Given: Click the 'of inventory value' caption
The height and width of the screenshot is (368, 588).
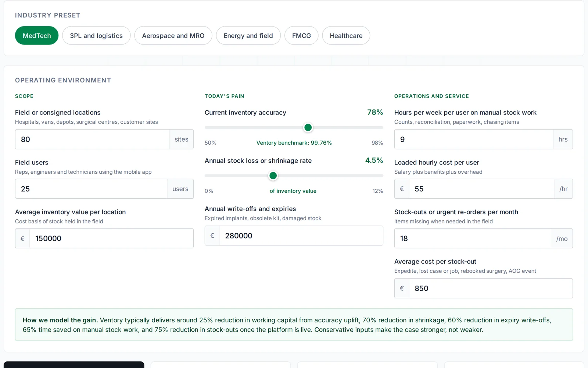Looking at the screenshot, I should [x=293, y=191].
